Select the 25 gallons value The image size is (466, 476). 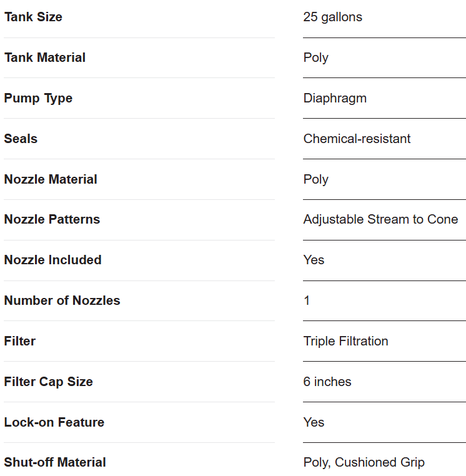[333, 17]
